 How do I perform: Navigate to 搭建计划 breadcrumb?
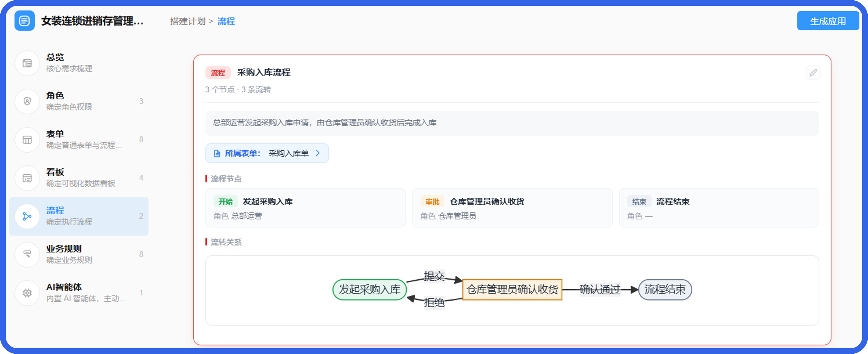pos(188,21)
